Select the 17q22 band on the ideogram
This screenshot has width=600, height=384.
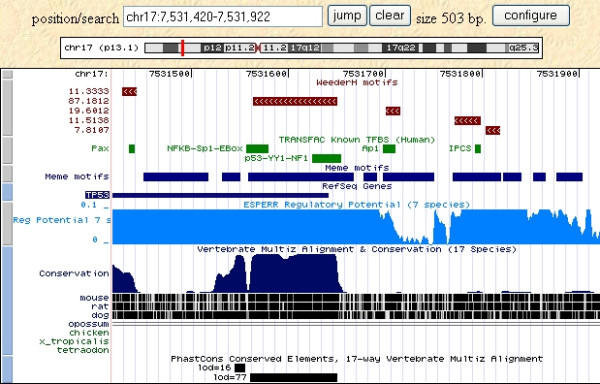[x=401, y=48]
